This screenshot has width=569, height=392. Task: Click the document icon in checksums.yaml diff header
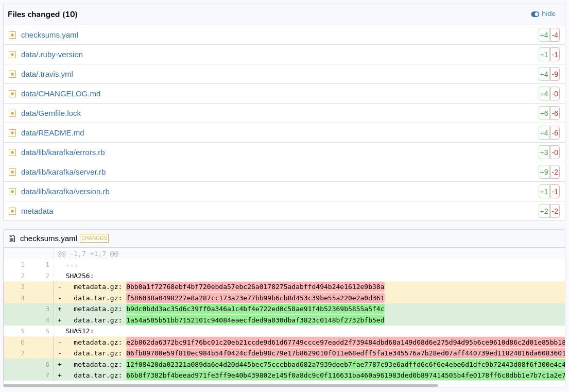click(x=12, y=239)
